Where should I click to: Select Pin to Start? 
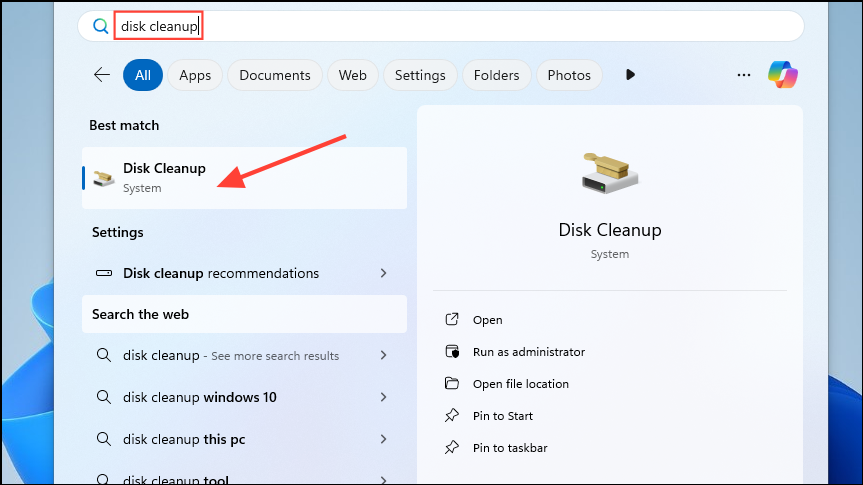point(503,416)
